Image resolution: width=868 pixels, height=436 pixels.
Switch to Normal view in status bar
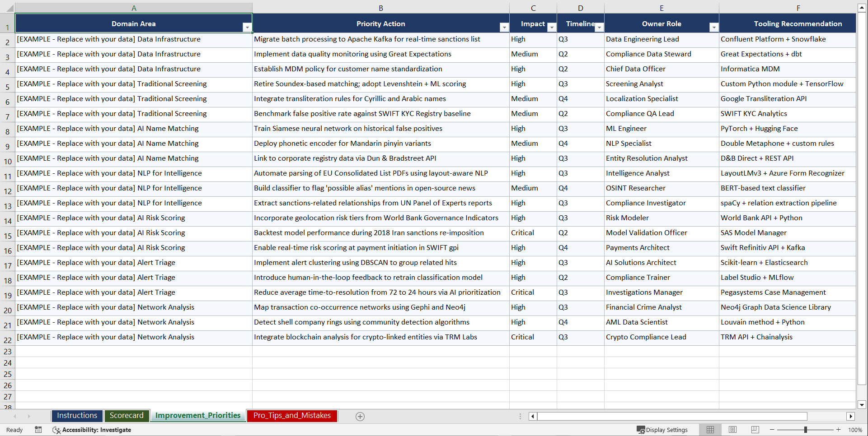click(710, 430)
